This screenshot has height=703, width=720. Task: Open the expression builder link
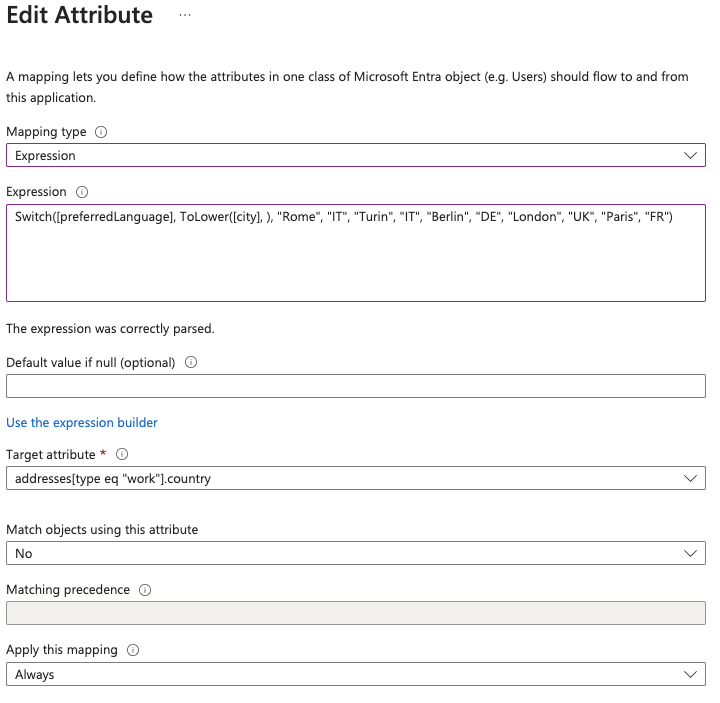pos(82,422)
